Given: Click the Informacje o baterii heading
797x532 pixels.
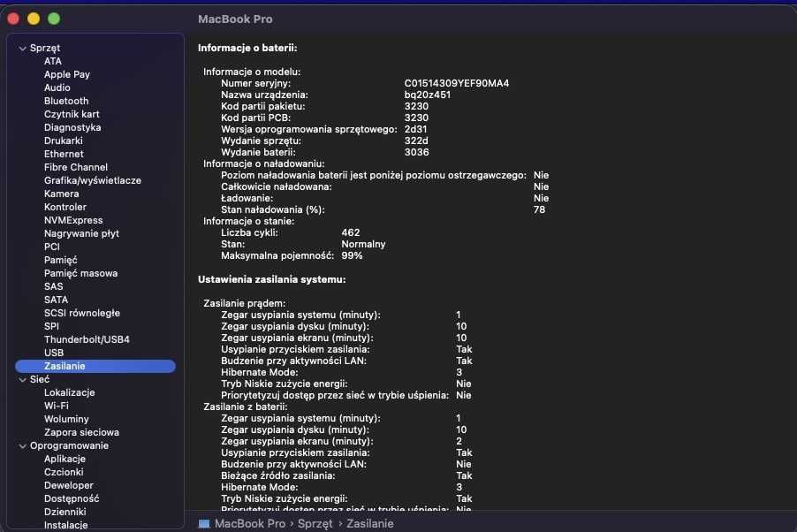Looking at the screenshot, I should pyautogui.click(x=247, y=48).
